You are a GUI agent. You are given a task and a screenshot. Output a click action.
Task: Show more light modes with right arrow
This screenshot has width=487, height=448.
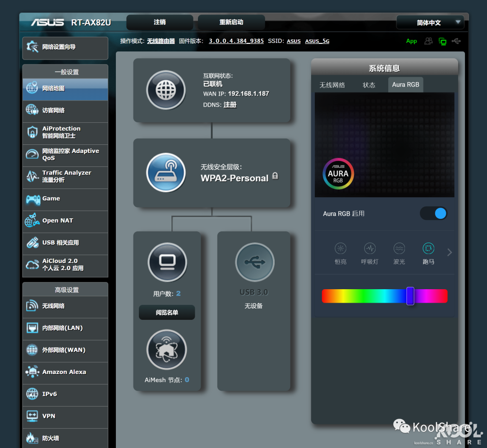[x=450, y=252]
